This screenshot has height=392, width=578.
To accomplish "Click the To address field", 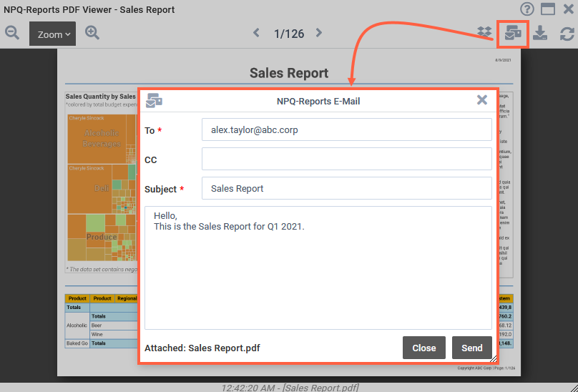I will (x=346, y=129).
